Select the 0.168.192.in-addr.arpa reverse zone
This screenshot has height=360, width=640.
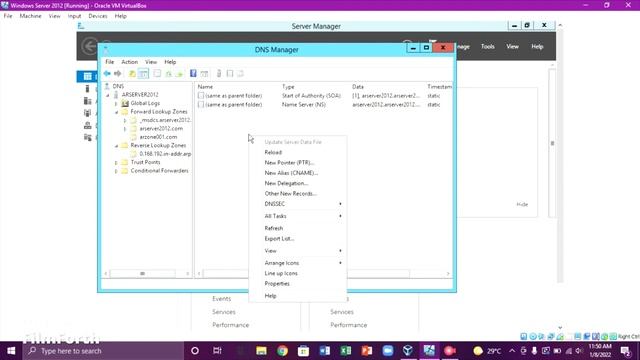tap(165, 154)
